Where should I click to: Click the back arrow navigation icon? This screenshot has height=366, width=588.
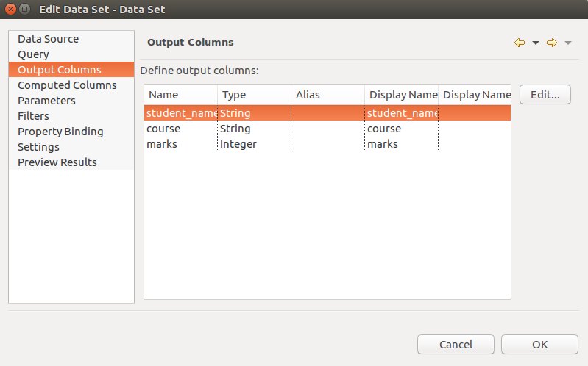(x=520, y=43)
